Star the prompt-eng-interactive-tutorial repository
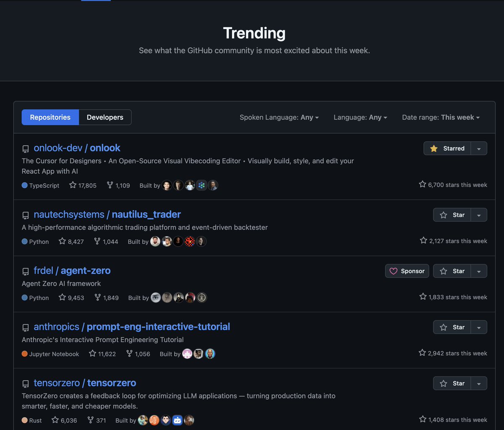This screenshot has width=504, height=430. tap(452, 327)
